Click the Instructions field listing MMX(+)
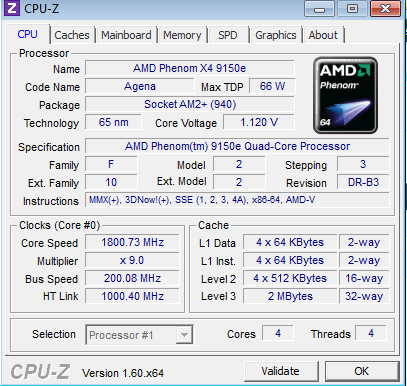407x386 pixels. [x=237, y=200]
